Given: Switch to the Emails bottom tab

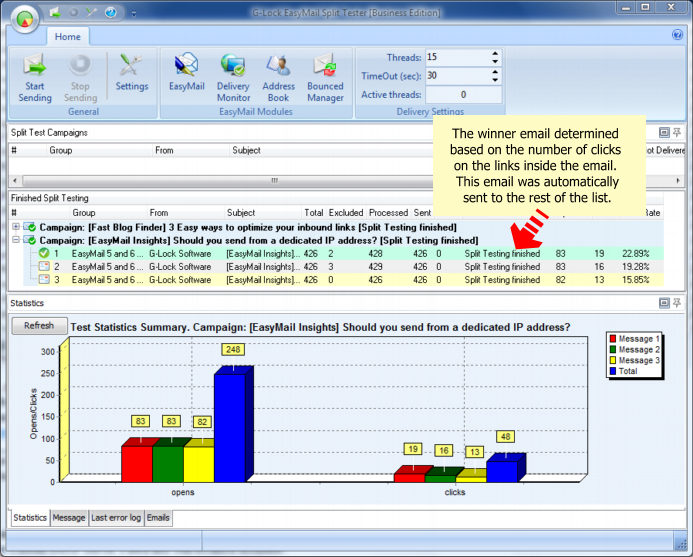Looking at the screenshot, I should (x=158, y=518).
